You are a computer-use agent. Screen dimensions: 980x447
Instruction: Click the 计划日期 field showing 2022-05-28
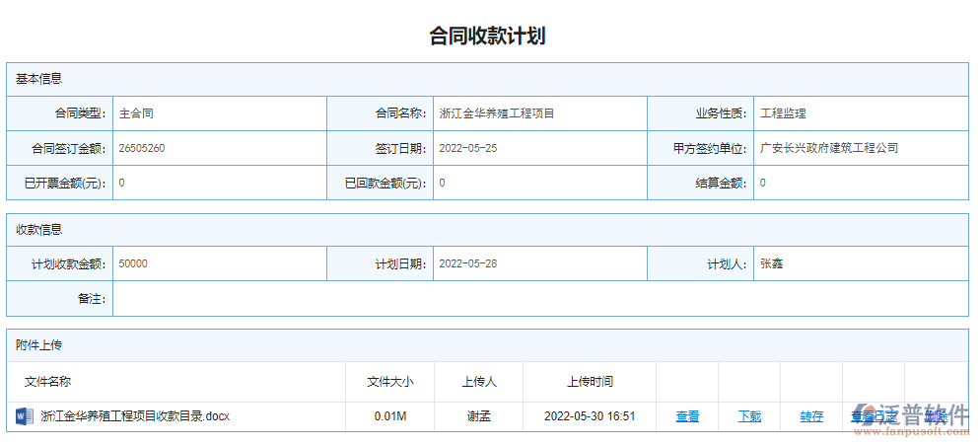point(467,264)
